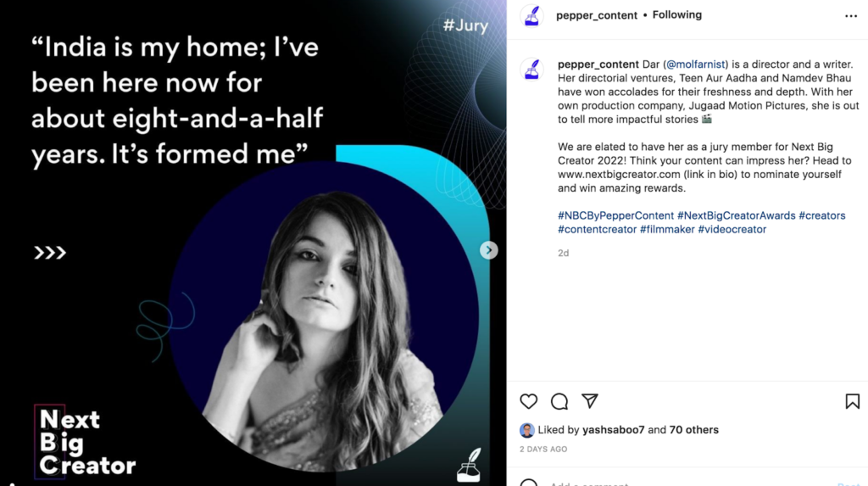Go to next slide using carousel arrow

(488, 250)
